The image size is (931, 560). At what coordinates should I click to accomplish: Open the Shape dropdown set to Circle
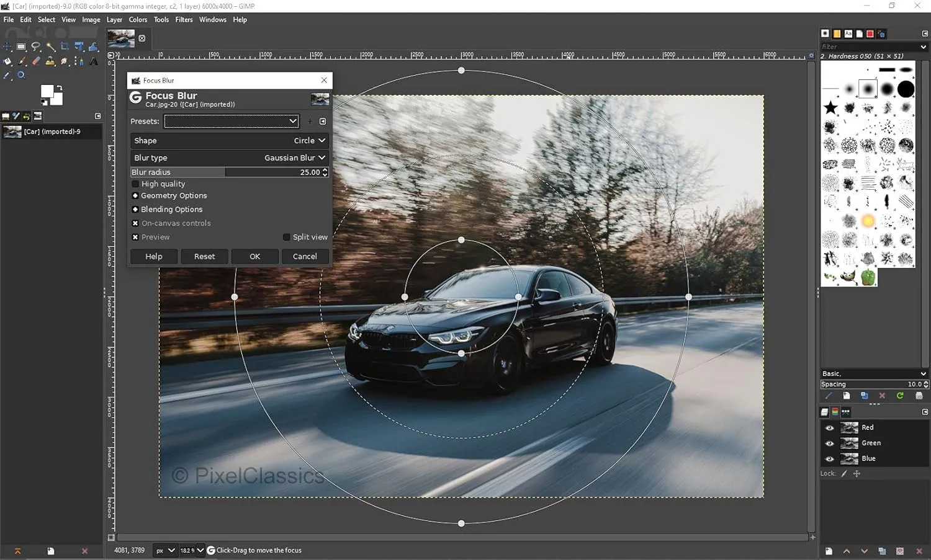tap(308, 140)
